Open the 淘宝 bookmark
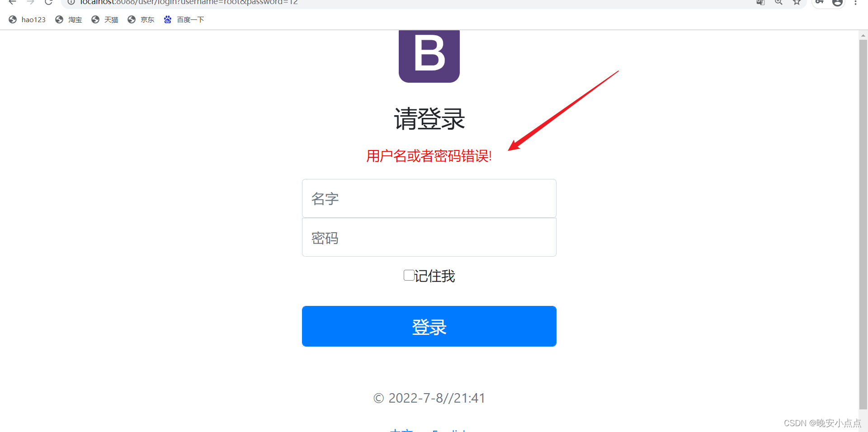The width and height of the screenshot is (868, 432). coord(69,19)
